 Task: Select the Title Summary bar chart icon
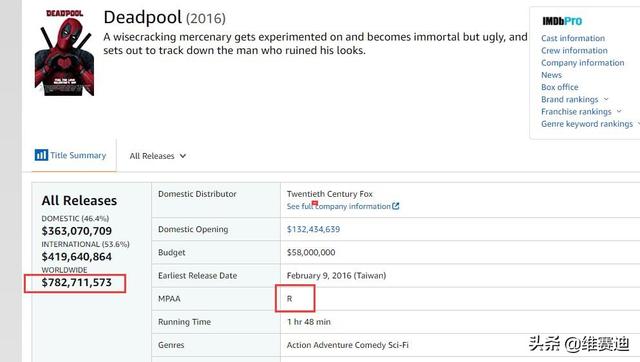[x=41, y=155]
